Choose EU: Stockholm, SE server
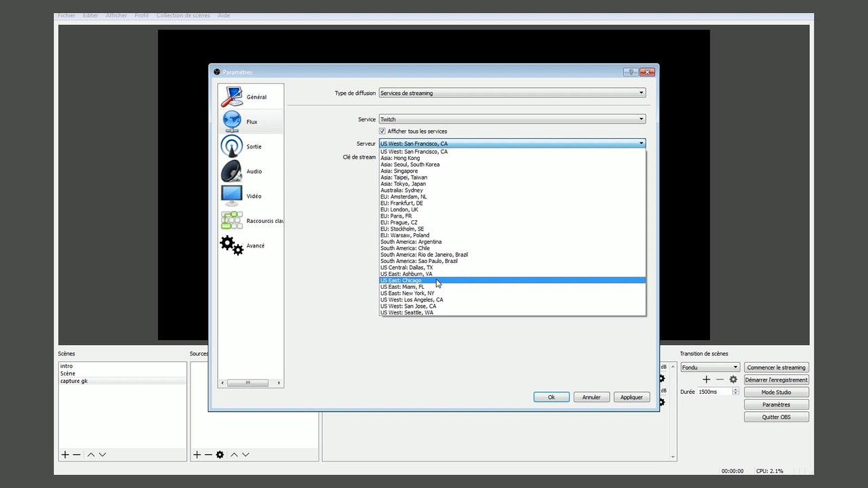868x488 pixels. tap(512, 229)
